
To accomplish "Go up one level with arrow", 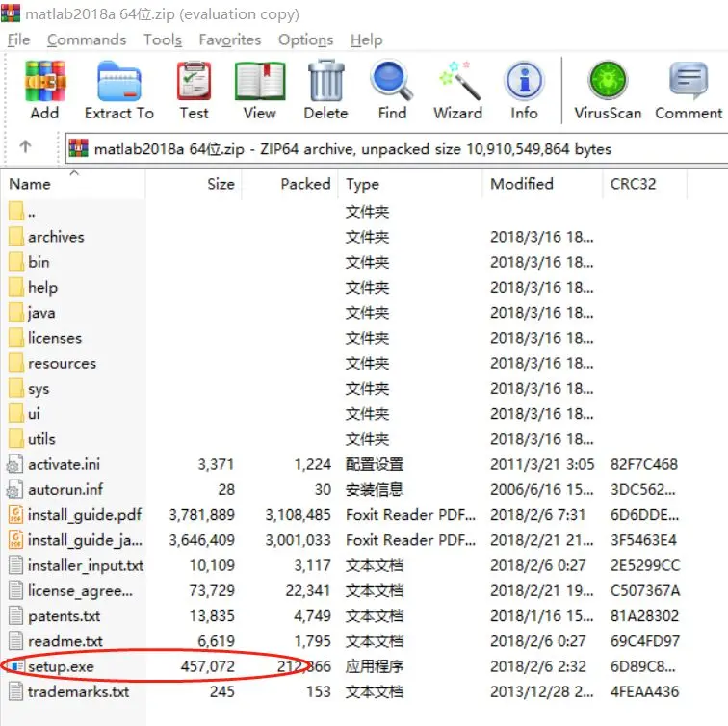I will [26, 146].
